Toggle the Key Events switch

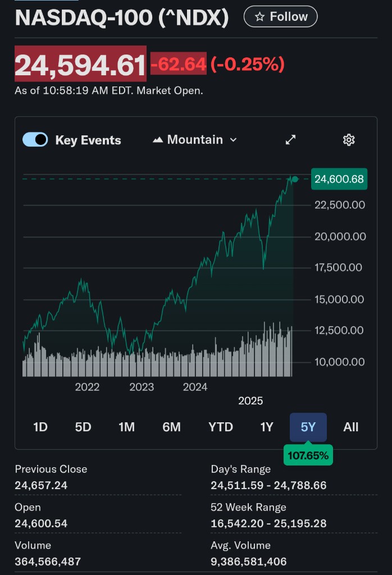pyautogui.click(x=35, y=140)
